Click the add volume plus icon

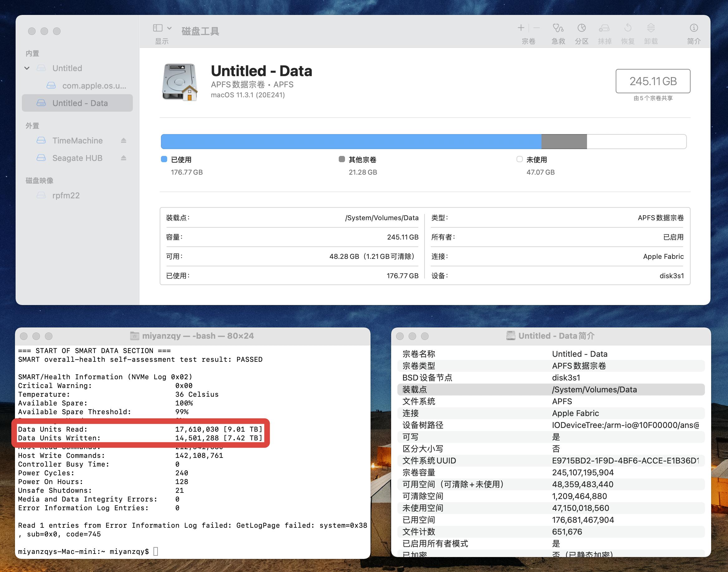pos(521,28)
